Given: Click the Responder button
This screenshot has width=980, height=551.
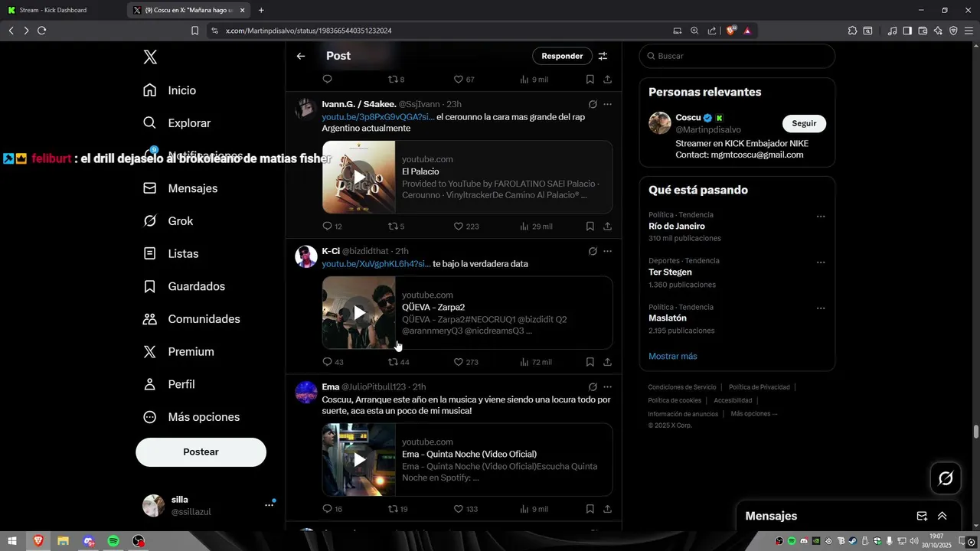Looking at the screenshot, I should [562, 56].
